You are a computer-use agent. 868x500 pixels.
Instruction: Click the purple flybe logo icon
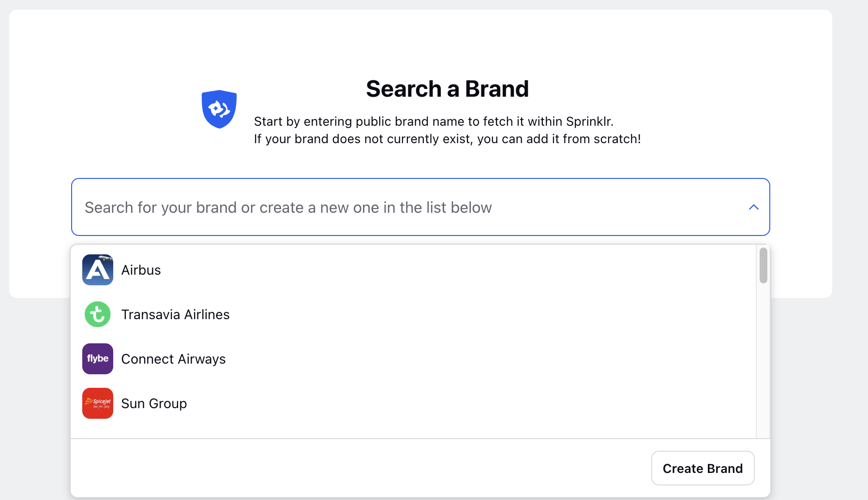pyautogui.click(x=98, y=359)
